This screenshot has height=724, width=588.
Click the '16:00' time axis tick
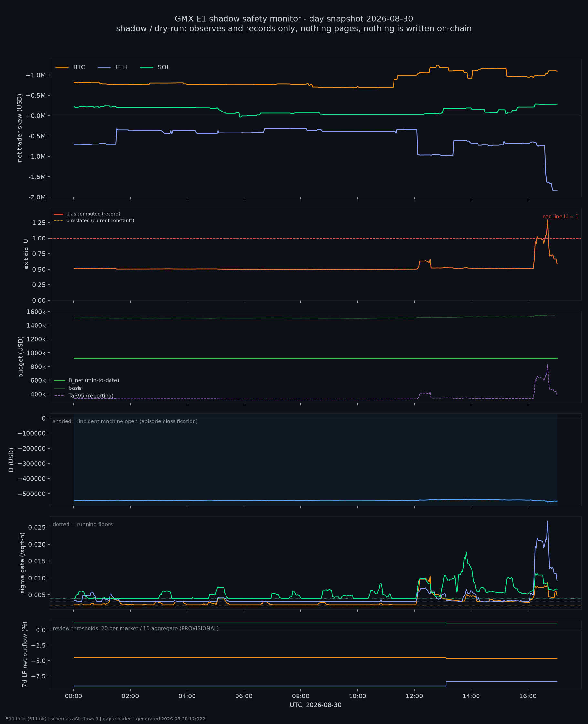point(528,696)
